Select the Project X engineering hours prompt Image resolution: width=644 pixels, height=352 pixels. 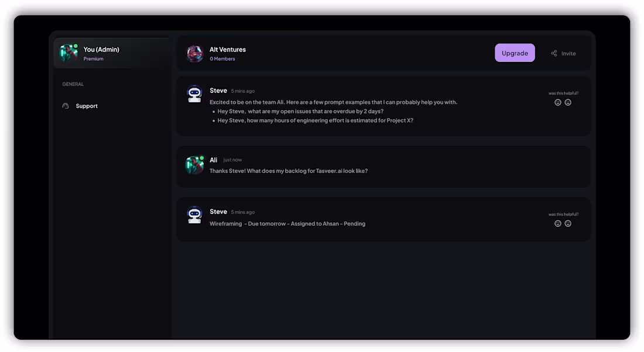[315, 120]
